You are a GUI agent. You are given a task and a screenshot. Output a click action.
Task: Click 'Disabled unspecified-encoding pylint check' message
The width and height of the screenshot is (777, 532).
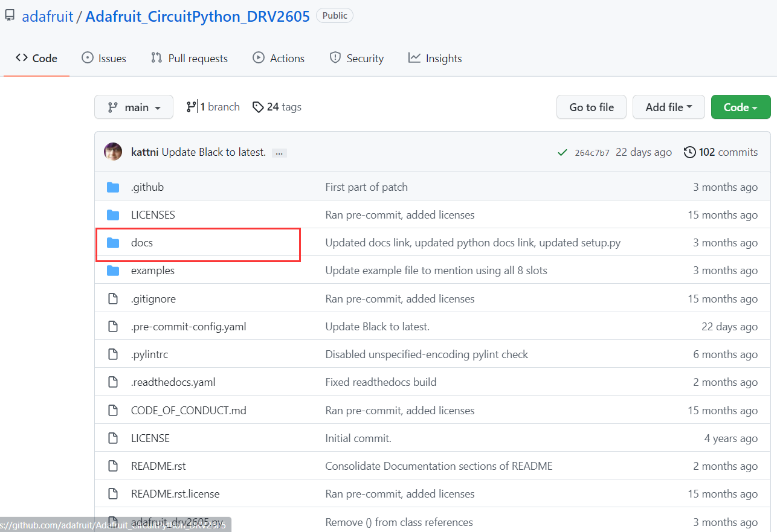pos(427,354)
